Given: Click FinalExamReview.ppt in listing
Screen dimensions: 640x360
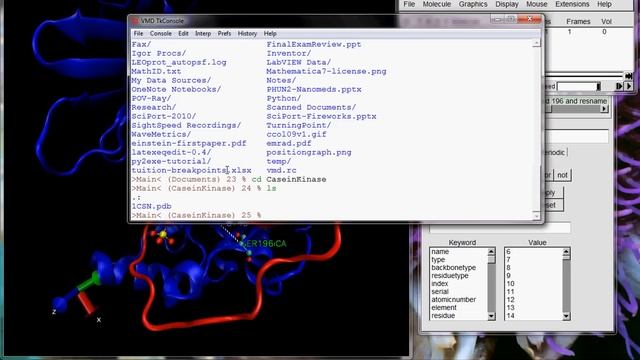Looking at the screenshot, I should point(314,44).
